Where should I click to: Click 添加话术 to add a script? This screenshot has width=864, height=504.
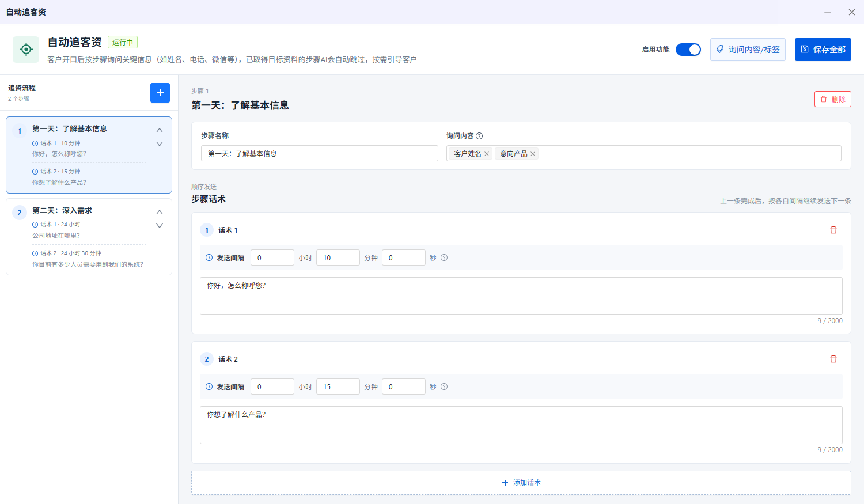click(521, 483)
